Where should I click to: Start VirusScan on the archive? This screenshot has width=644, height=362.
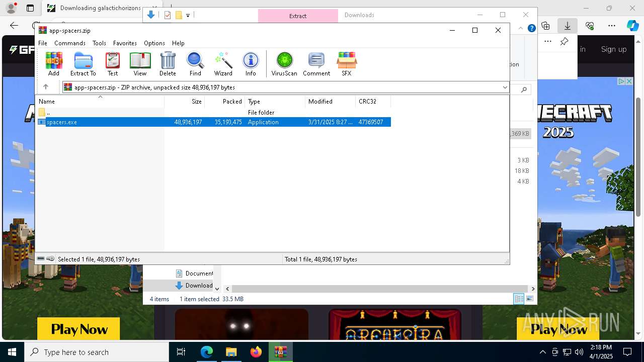284,64
